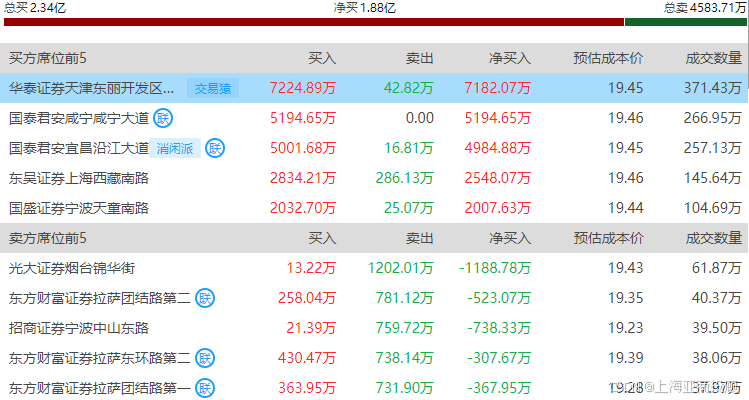Open seat 东方财富证券拉萨团结路第二

(99, 298)
